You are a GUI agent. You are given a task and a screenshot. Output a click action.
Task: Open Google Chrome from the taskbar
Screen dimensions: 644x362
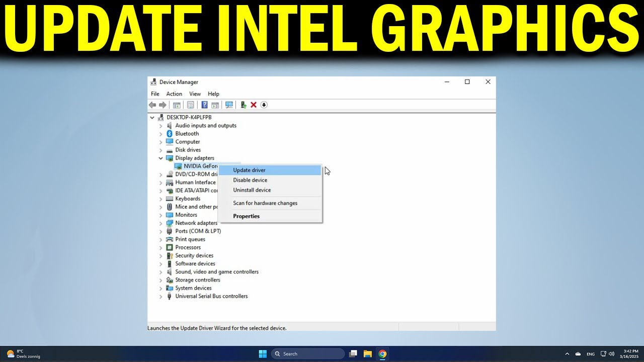(382, 354)
